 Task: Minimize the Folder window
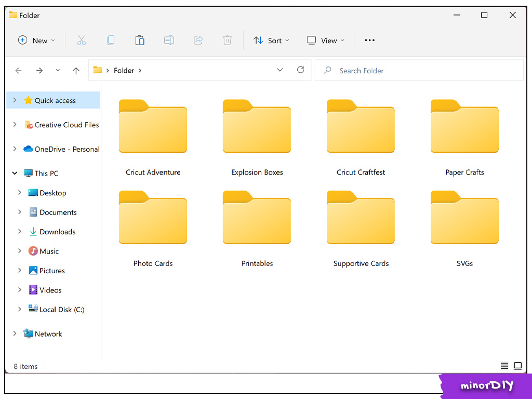pyautogui.click(x=457, y=15)
